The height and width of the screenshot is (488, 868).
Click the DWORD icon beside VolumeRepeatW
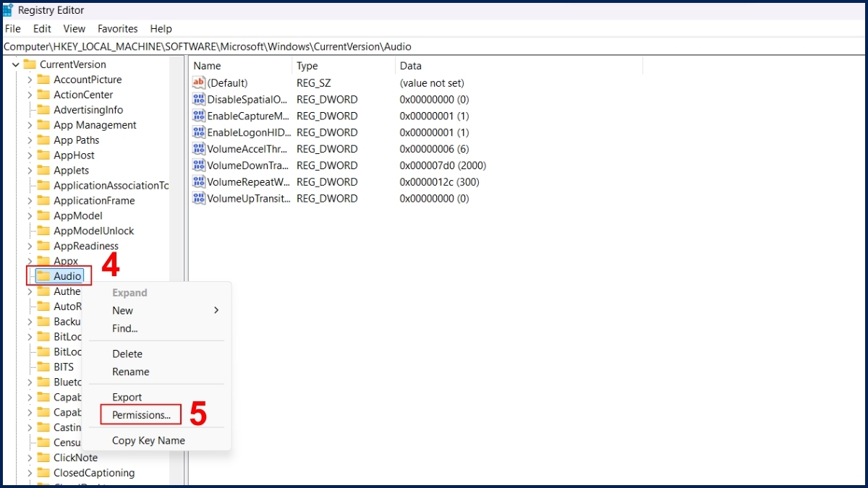click(x=198, y=181)
